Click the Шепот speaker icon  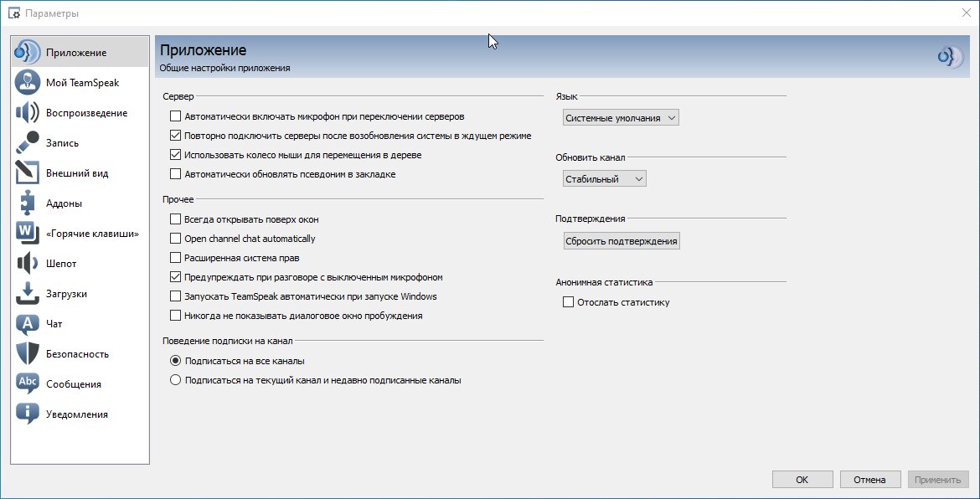tap(27, 263)
